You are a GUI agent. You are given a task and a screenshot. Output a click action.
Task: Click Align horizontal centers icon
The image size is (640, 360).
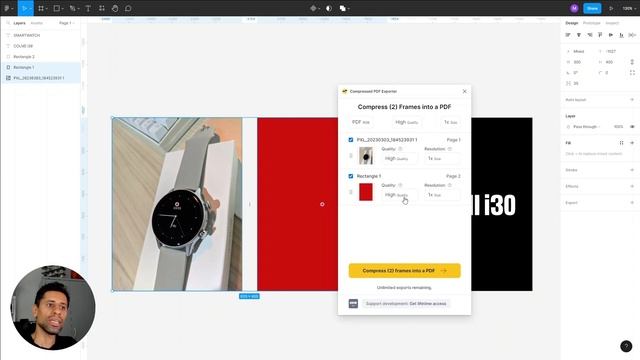[579, 35]
